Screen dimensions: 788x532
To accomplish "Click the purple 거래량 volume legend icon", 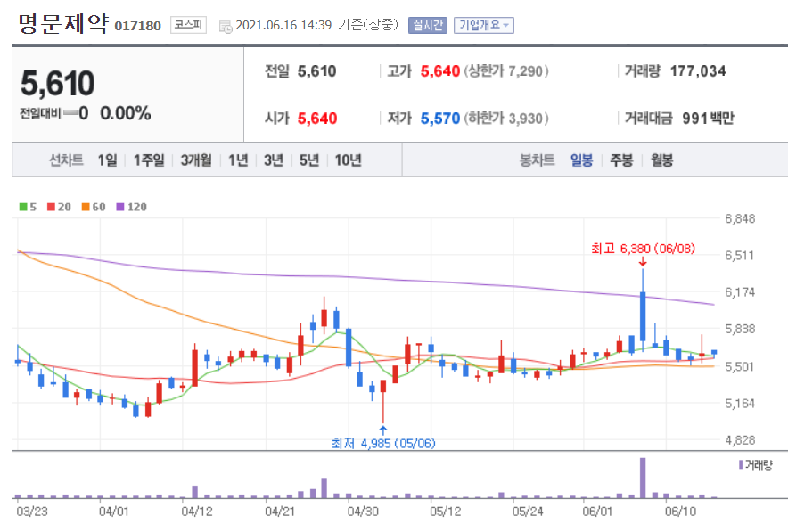I will [x=741, y=464].
